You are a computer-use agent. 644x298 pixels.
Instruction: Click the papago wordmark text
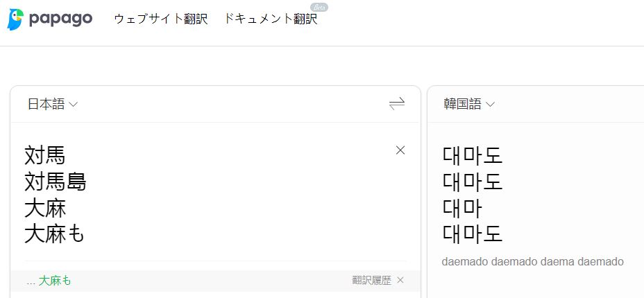pos(61,19)
